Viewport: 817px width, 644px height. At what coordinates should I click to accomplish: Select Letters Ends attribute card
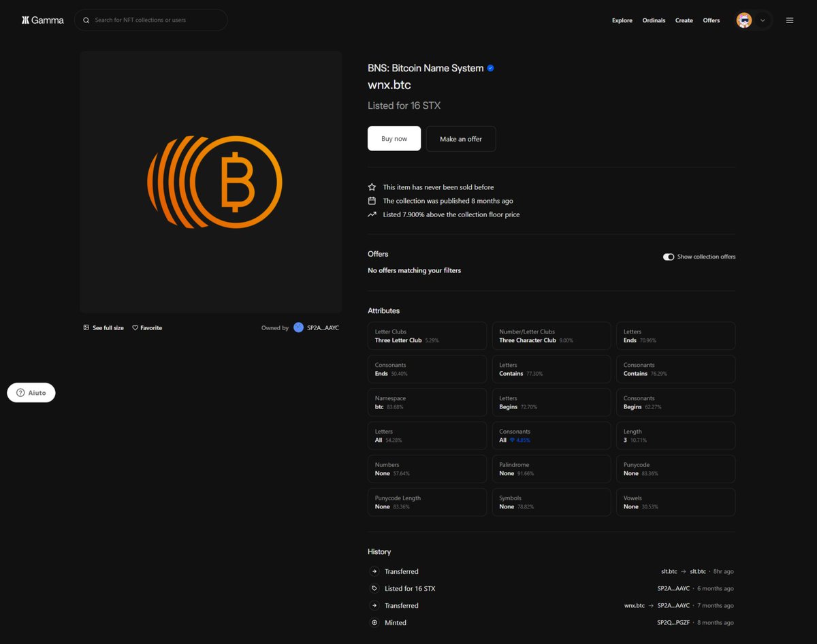[x=675, y=336]
